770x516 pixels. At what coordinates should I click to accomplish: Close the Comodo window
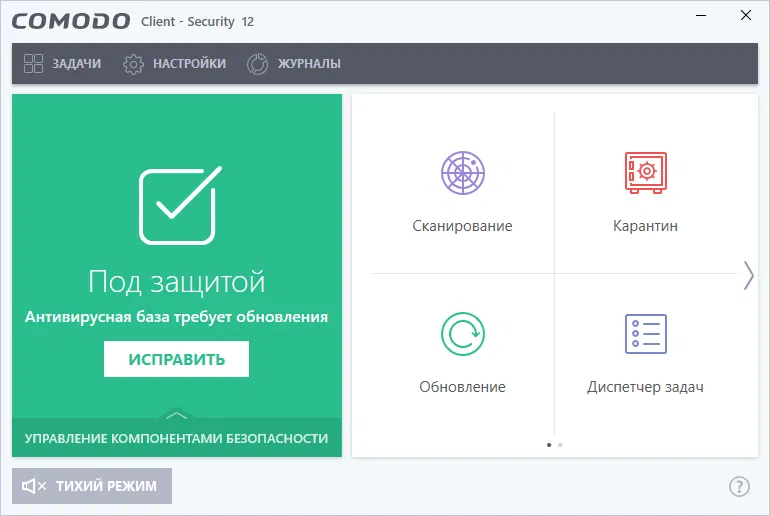tap(746, 15)
